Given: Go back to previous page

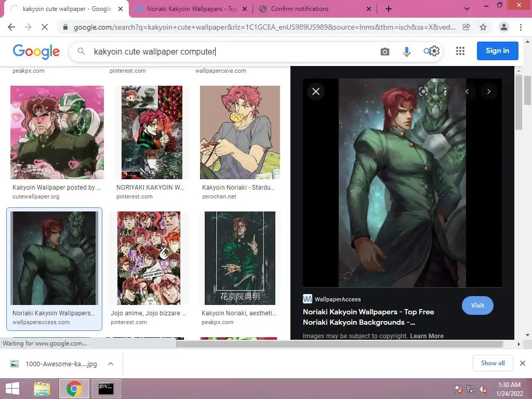Looking at the screenshot, I should click(11, 27).
